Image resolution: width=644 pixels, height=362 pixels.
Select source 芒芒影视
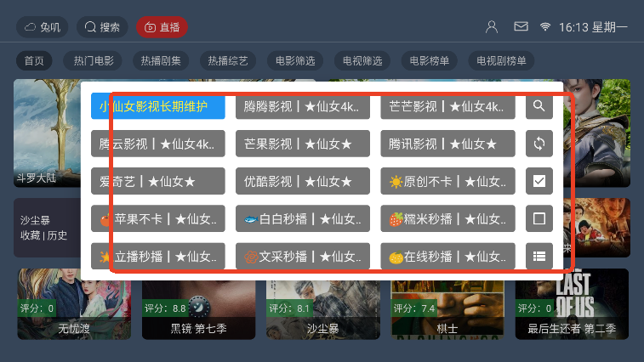(447, 106)
